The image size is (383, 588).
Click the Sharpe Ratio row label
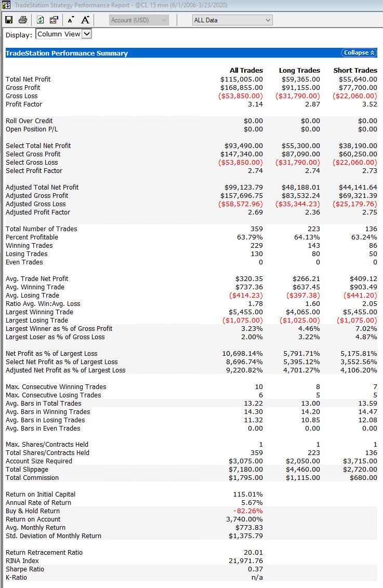[25, 569]
